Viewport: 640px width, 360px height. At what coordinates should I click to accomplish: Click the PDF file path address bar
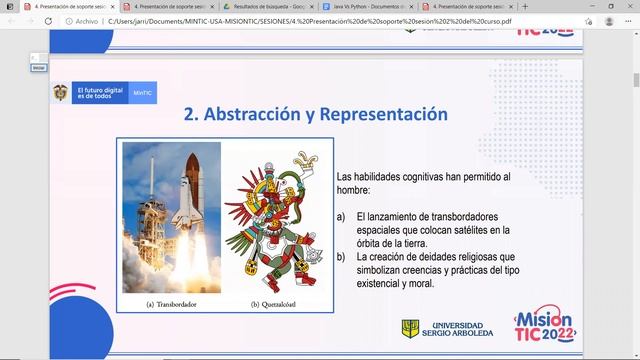pyautogui.click(x=310, y=21)
